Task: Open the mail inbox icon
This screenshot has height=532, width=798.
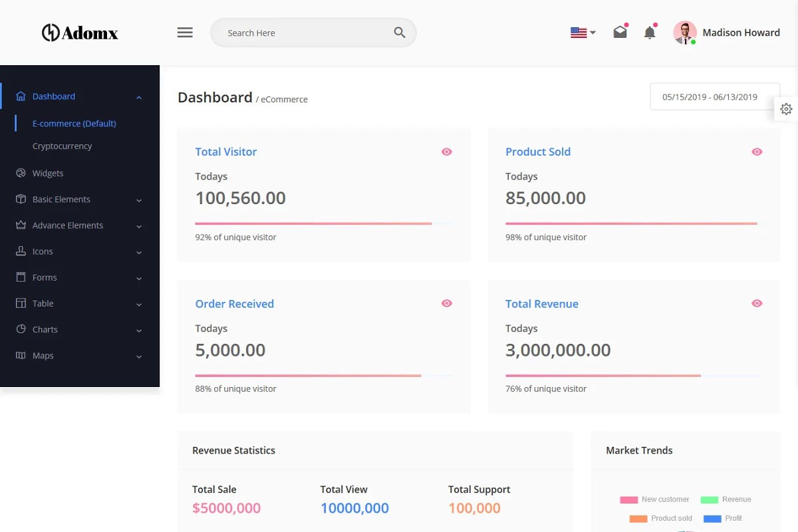Action: 620,32
